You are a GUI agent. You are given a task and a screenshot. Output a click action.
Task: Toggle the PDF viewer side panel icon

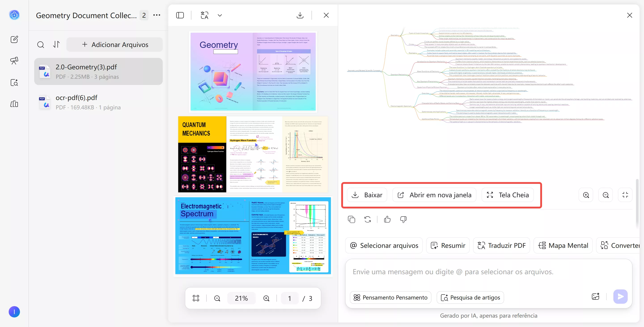(x=180, y=15)
